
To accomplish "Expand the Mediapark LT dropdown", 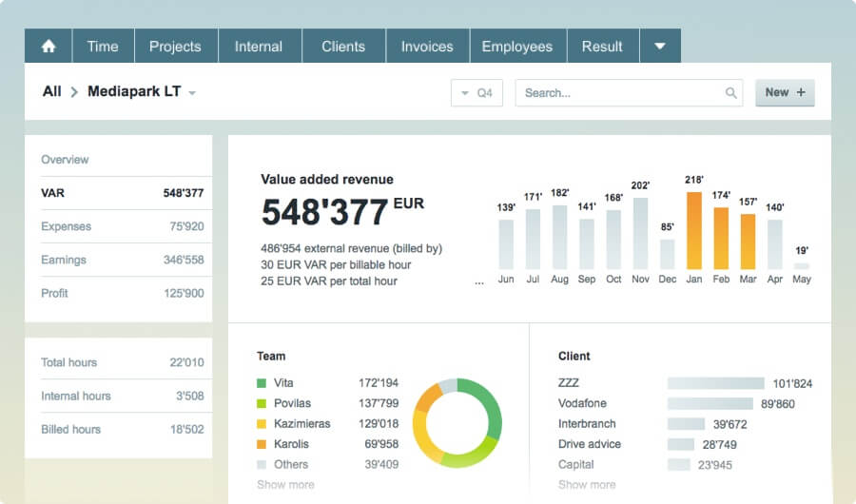I will point(192,93).
